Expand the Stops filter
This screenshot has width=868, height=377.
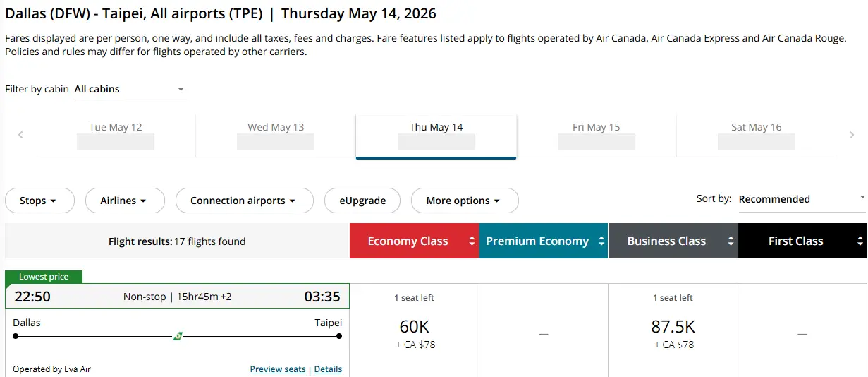point(39,201)
